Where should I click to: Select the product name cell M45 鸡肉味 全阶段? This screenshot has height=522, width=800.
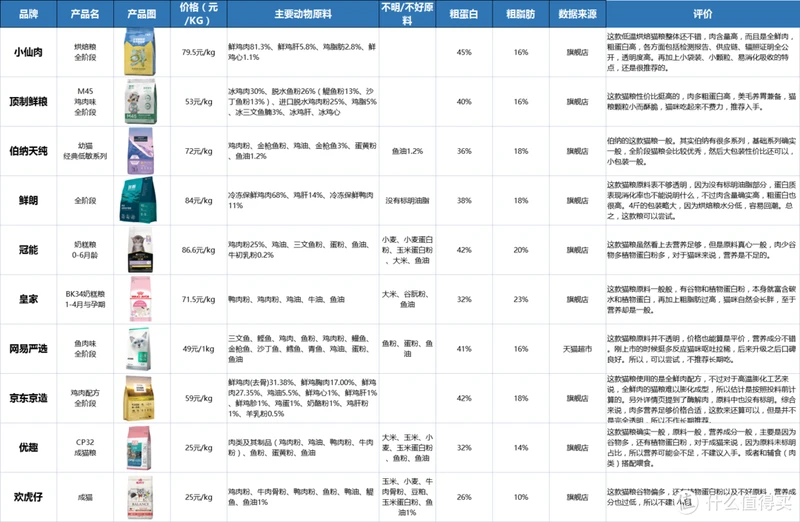(x=85, y=102)
